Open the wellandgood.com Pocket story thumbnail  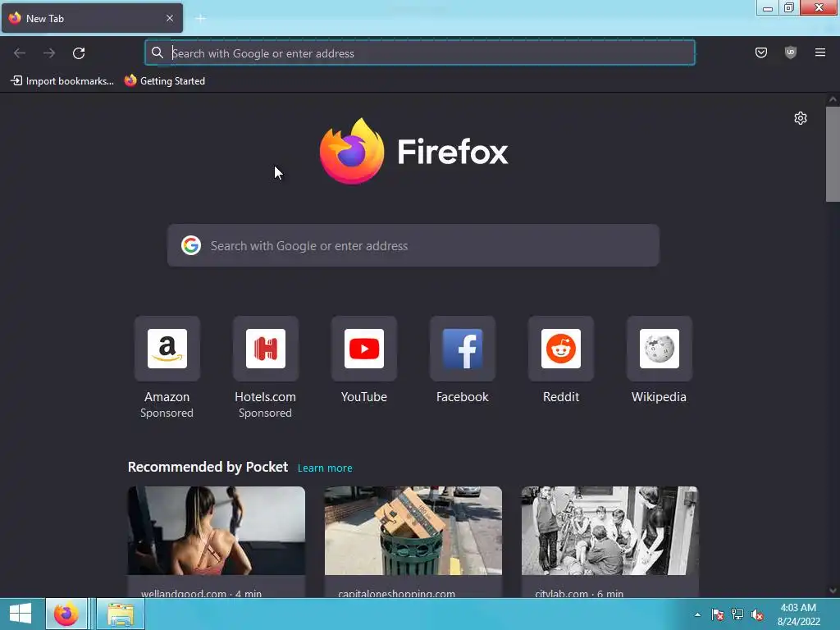(x=217, y=531)
